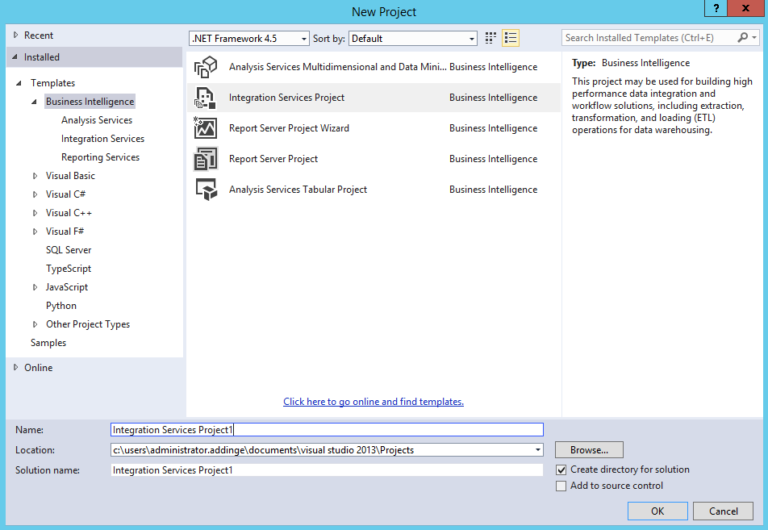Switch to small icons view
This screenshot has height=530, width=768.
tap(490, 38)
